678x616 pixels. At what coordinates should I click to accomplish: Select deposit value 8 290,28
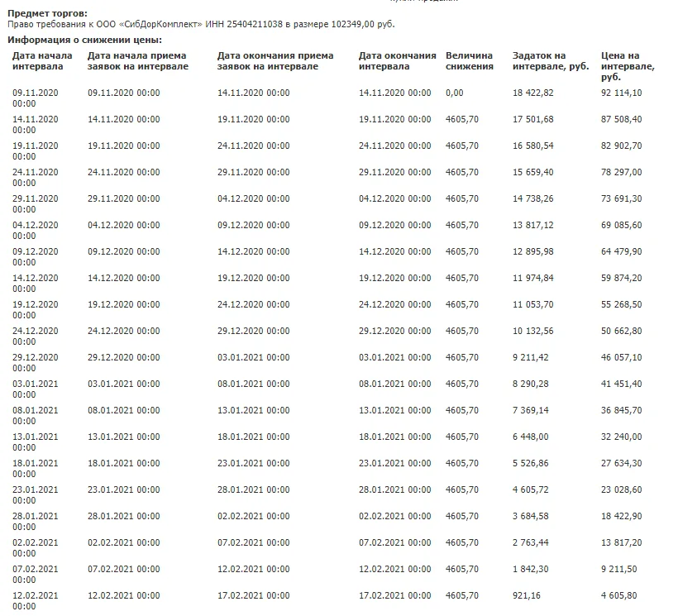point(531,384)
